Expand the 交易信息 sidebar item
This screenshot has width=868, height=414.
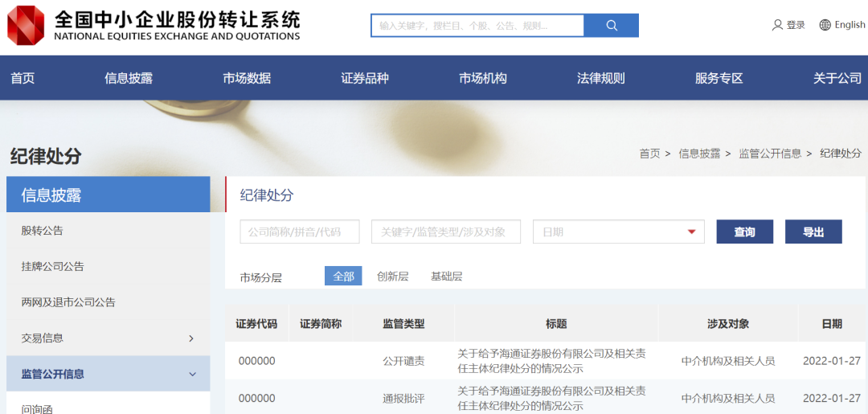tap(190, 338)
